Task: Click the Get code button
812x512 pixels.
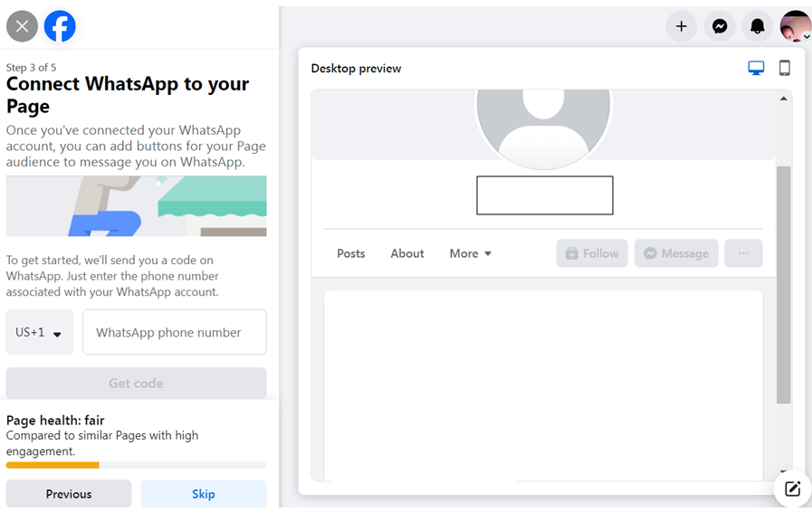Action: 136,384
